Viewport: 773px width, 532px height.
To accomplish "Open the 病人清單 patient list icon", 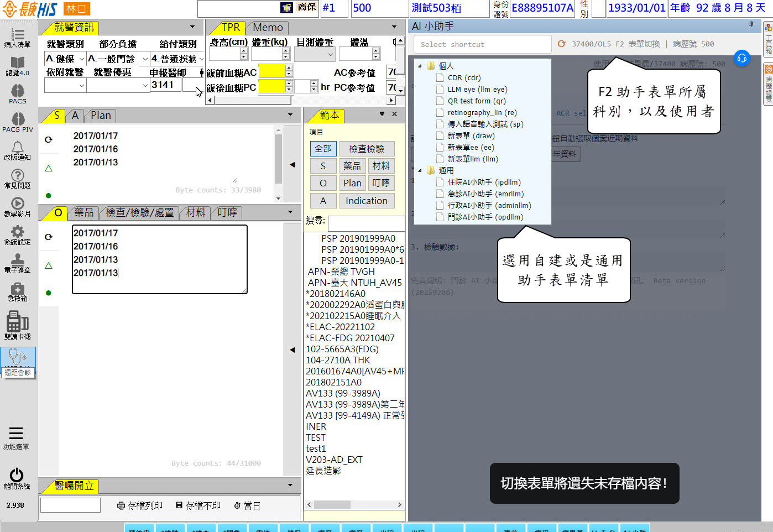I will click(x=18, y=36).
